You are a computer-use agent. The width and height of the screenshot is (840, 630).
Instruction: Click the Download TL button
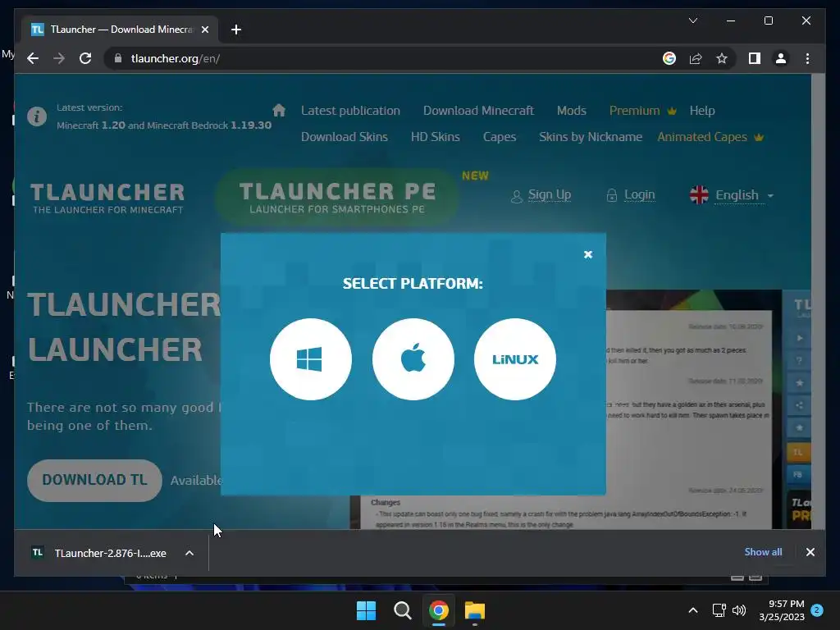coord(94,480)
